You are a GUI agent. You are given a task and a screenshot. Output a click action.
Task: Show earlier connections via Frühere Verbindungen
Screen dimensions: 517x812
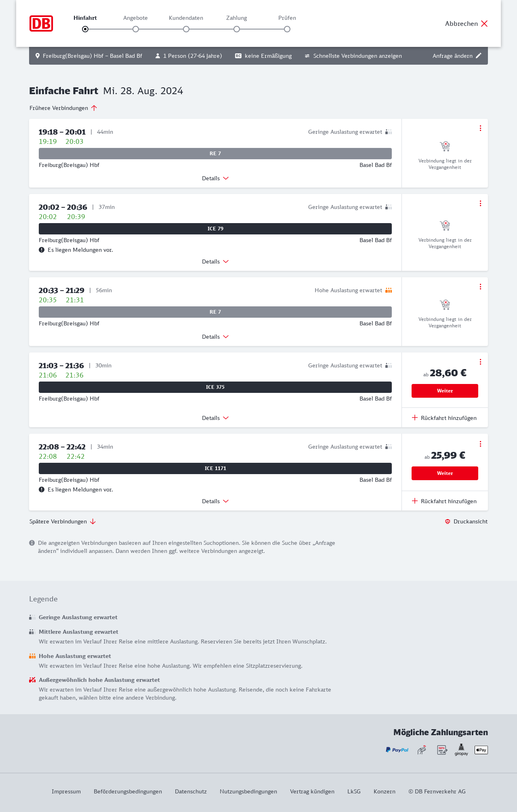point(63,108)
